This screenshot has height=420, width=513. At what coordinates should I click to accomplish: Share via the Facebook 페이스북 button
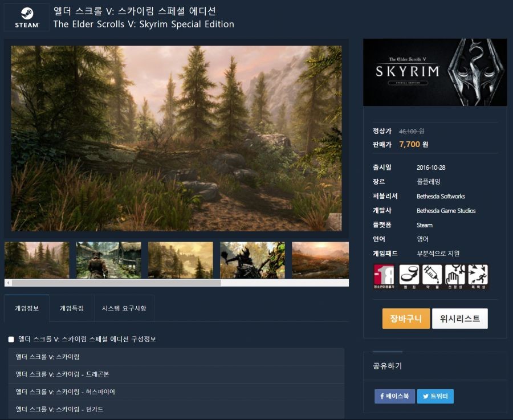click(394, 396)
